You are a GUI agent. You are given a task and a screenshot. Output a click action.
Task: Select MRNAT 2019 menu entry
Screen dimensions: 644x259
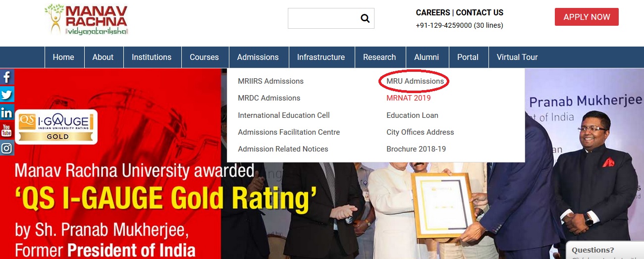point(409,98)
